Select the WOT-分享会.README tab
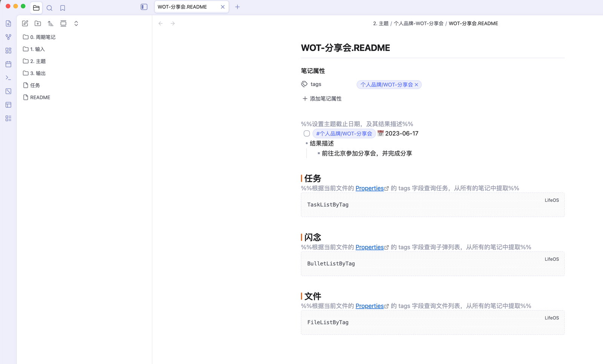The image size is (603, 364). (x=191, y=7)
